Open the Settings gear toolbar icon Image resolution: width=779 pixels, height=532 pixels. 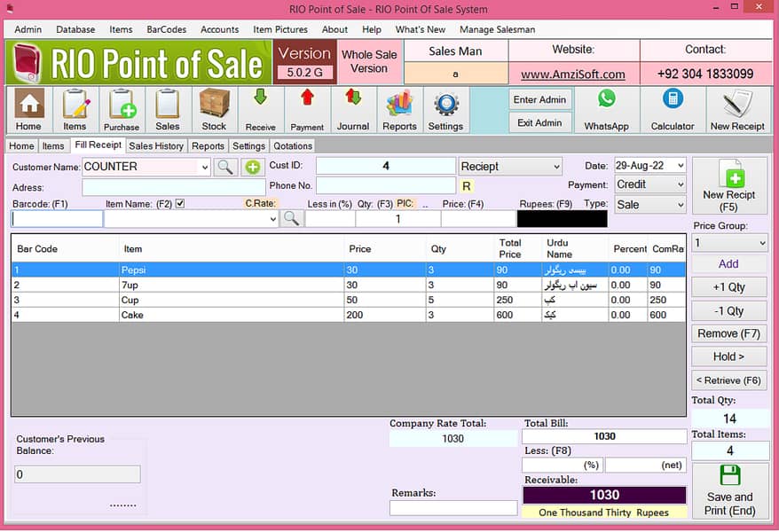(x=445, y=110)
